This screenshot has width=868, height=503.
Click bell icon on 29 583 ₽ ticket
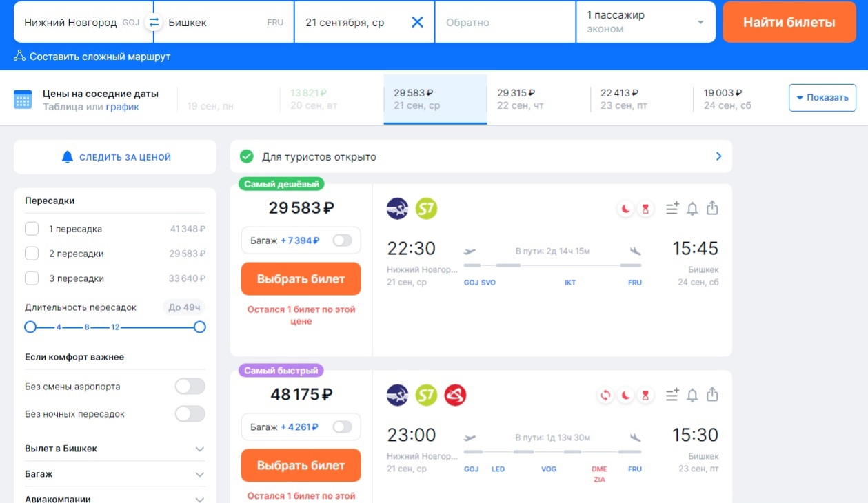(692, 208)
